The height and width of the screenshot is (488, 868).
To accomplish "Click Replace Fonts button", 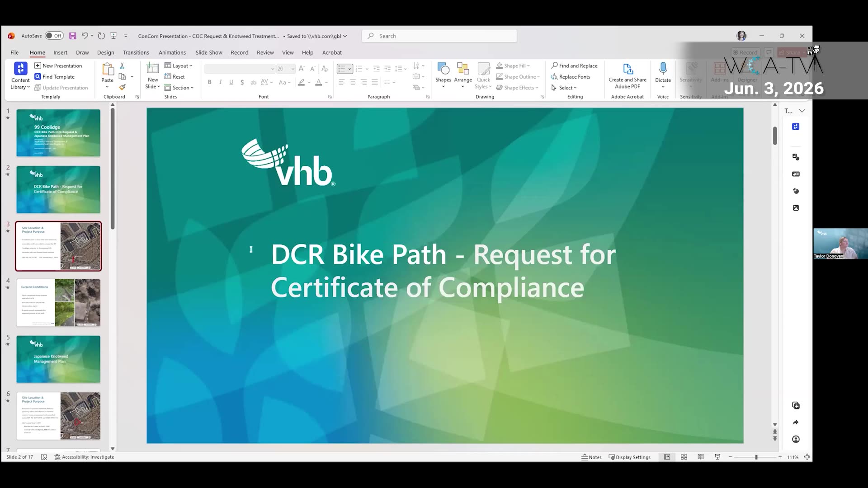I will coord(571,77).
